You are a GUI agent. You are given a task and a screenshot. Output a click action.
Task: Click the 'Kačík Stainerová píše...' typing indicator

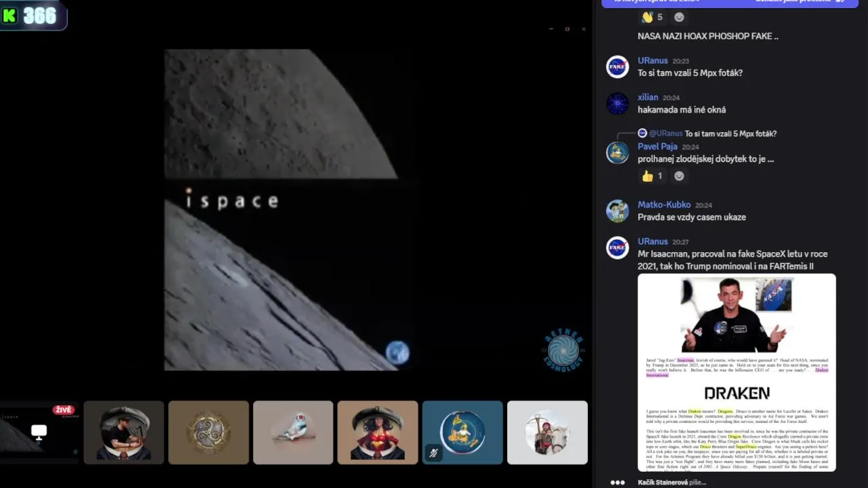click(671, 482)
